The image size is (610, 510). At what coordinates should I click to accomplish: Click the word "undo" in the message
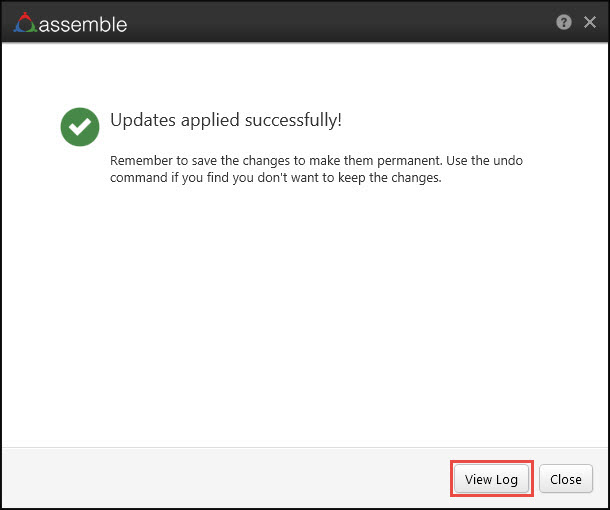click(x=535, y=162)
